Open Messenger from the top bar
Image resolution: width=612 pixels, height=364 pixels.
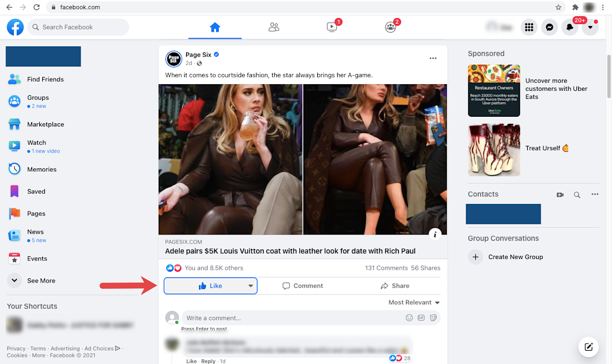(x=549, y=27)
